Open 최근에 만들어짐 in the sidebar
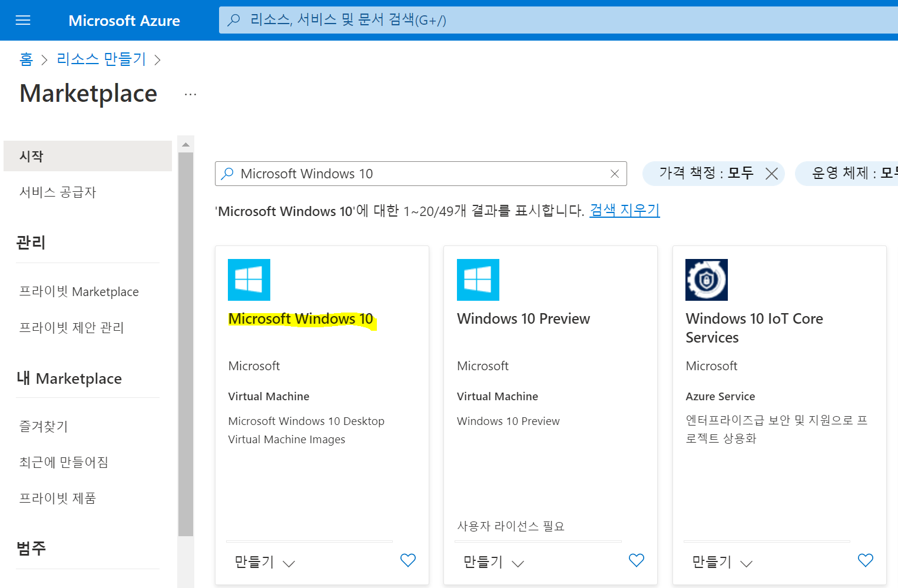This screenshot has width=898, height=588. click(x=64, y=462)
